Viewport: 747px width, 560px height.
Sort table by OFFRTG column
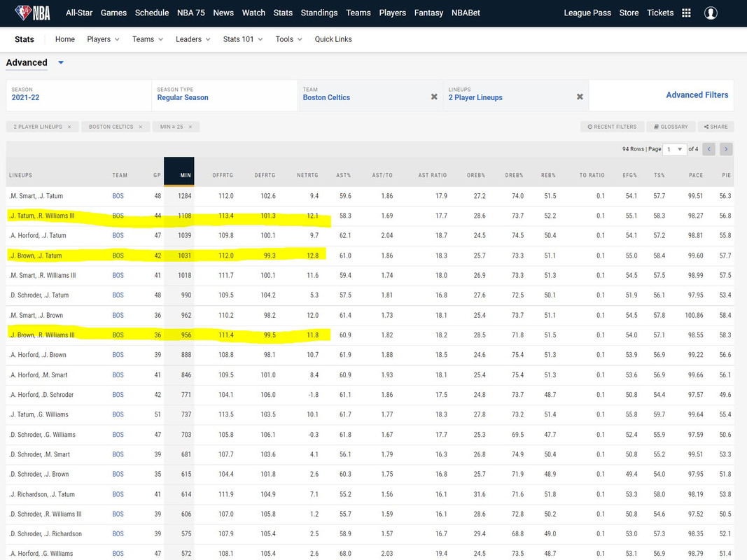[223, 175]
